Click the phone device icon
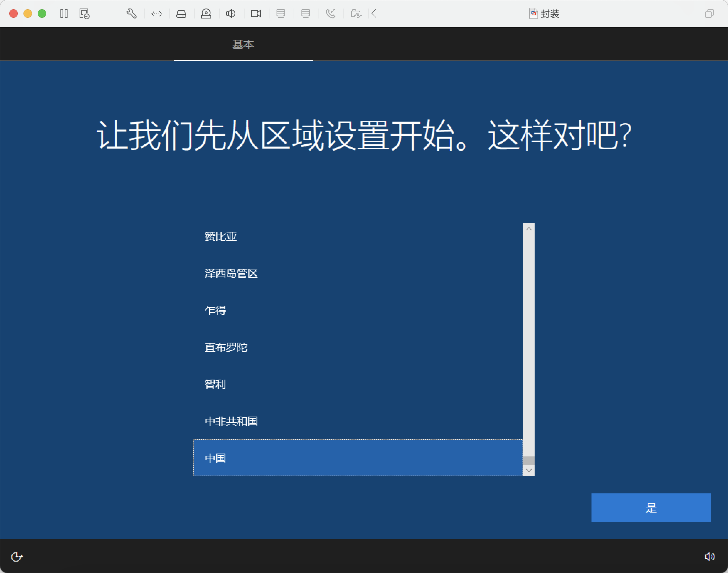Screen dimensions: 728x573 point(331,14)
